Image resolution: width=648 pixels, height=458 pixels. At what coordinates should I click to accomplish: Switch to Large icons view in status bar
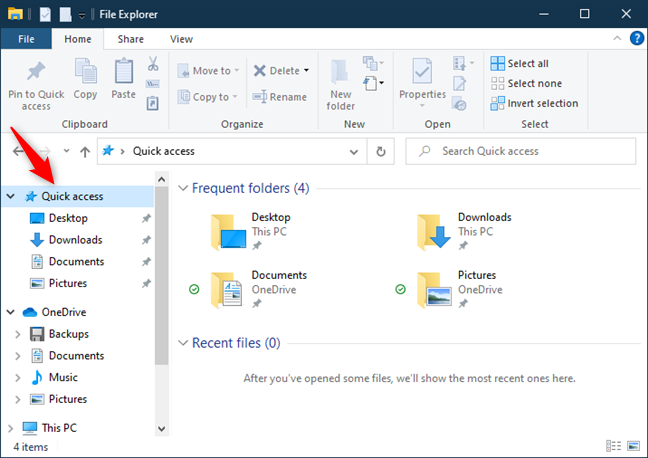pos(634,446)
